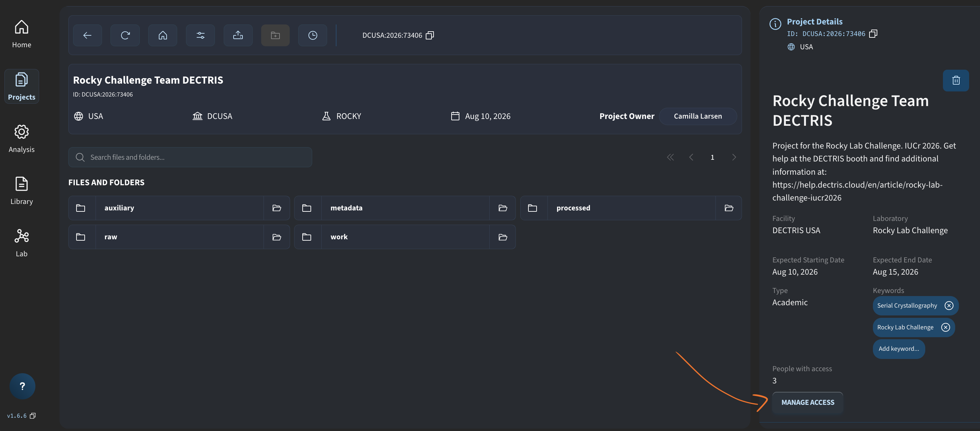Open Manage Access for the project
Image resolution: width=980 pixels, height=431 pixels.
click(x=808, y=402)
